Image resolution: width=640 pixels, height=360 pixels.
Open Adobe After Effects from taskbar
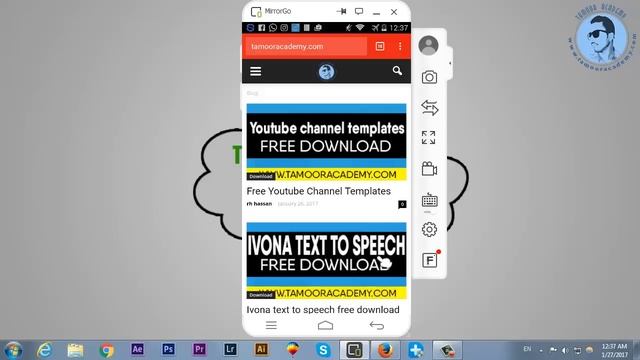(137, 349)
